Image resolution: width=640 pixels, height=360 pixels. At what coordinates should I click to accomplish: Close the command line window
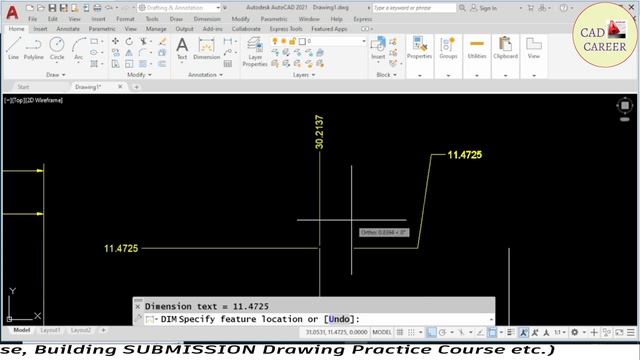click(x=138, y=306)
